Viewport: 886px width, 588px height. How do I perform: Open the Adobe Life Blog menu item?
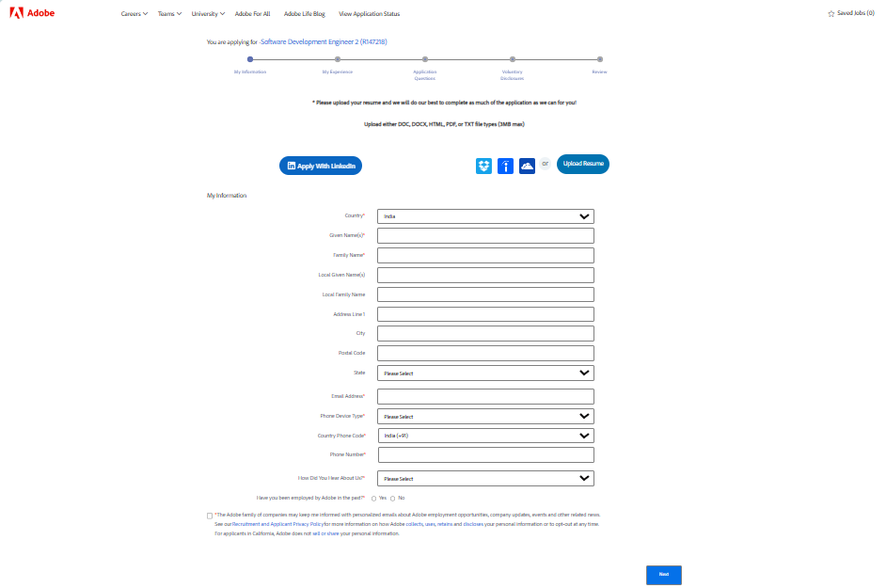point(304,14)
